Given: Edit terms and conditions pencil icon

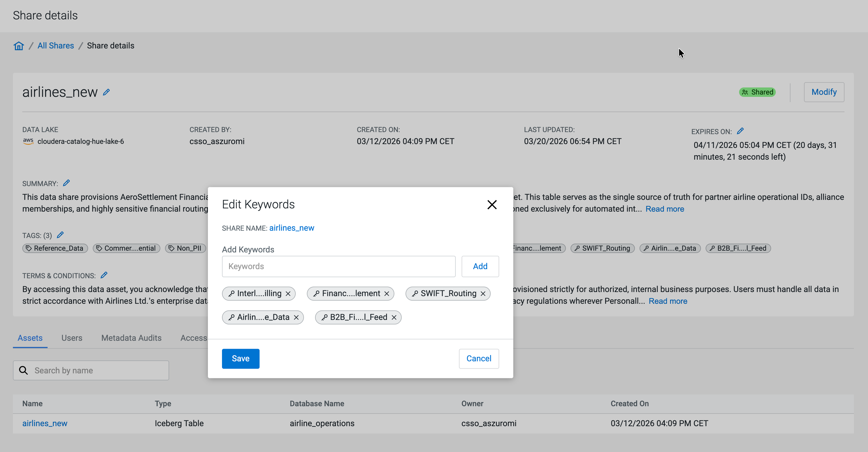Looking at the screenshot, I should [104, 275].
